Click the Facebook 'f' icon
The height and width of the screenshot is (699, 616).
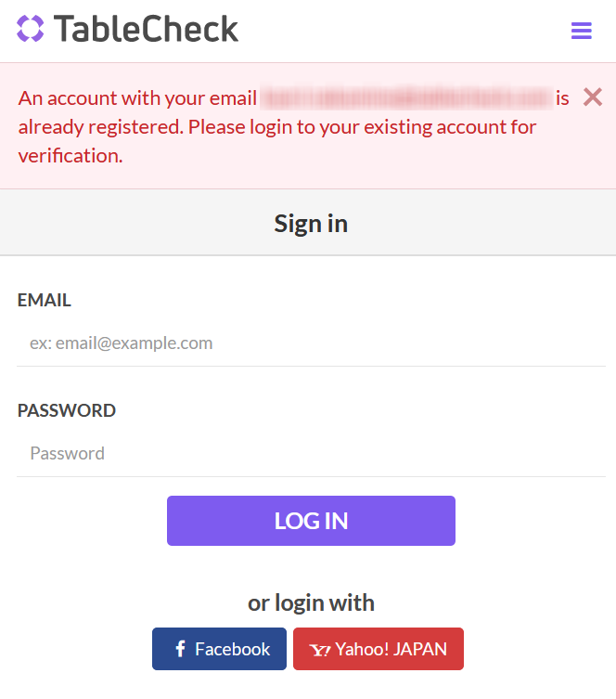click(x=181, y=649)
